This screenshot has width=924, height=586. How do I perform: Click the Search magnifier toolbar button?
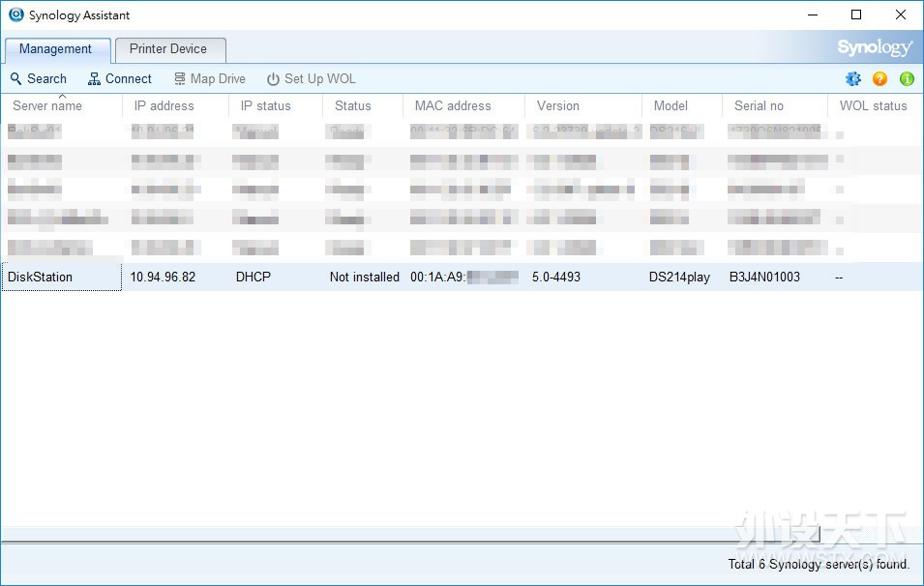tap(39, 79)
